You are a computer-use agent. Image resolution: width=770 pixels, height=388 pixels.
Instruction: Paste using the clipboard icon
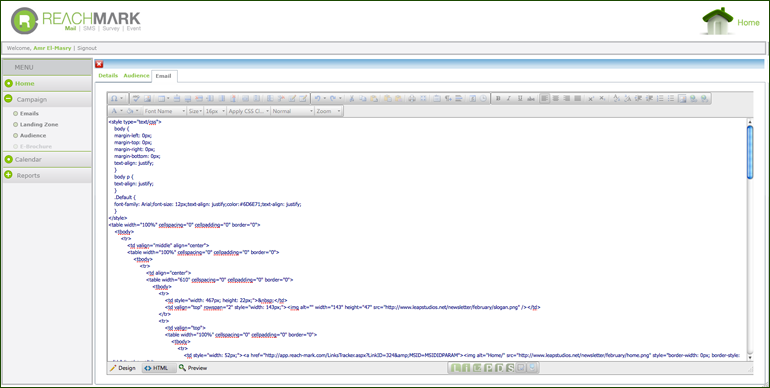pyautogui.click(x=374, y=99)
